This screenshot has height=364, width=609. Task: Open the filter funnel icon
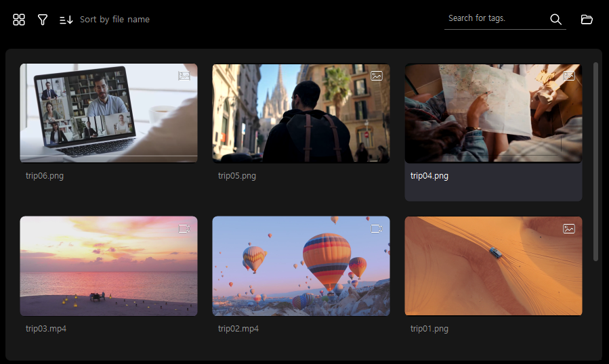click(43, 20)
